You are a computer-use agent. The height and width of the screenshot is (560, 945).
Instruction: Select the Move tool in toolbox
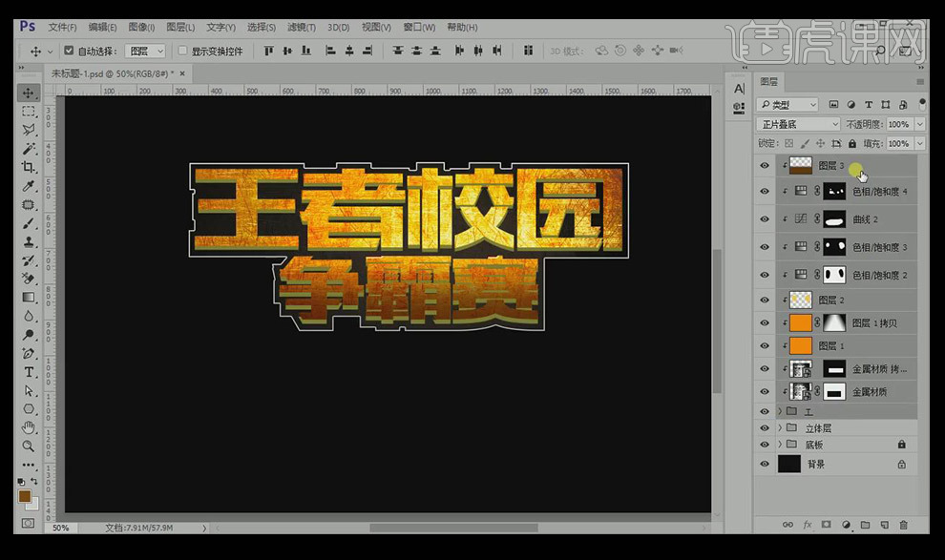[29, 93]
